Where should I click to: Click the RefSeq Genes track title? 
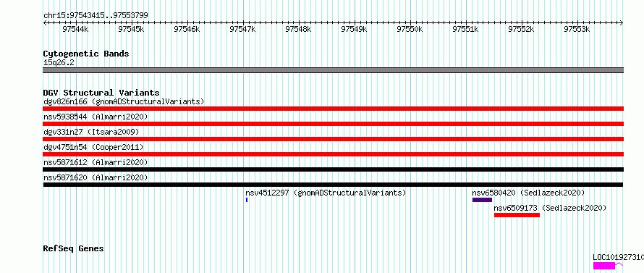click(x=73, y=248)
